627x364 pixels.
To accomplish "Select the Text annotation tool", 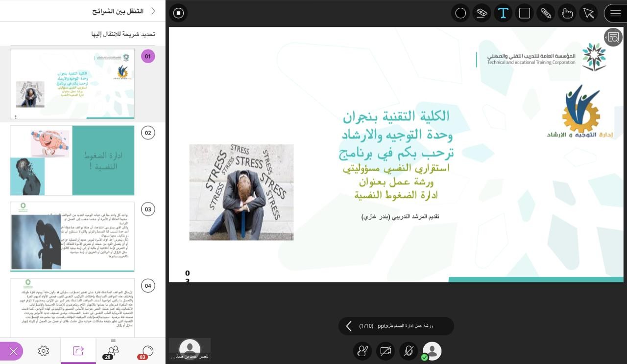I will click(503, 13).
